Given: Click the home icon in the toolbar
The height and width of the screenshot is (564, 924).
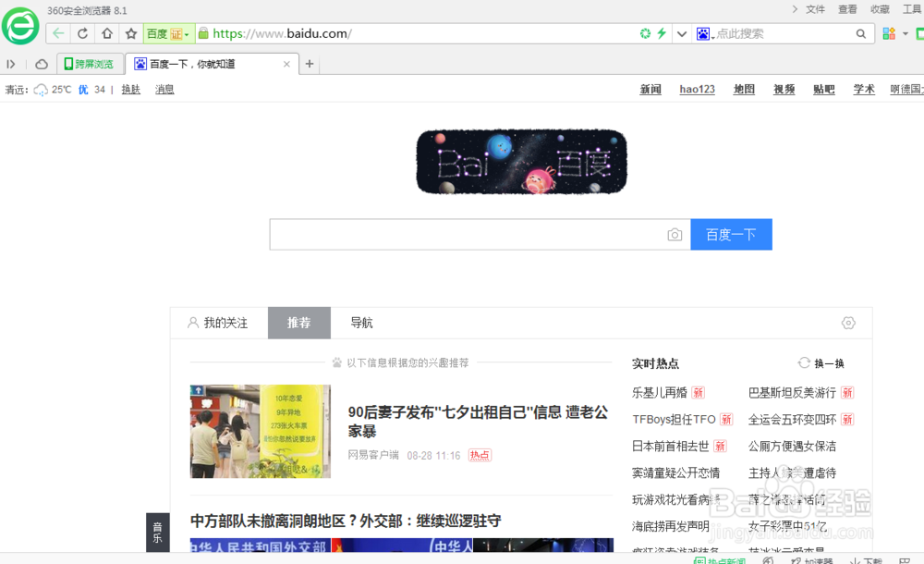Looking at the screenshot, I should pos(105,33).
